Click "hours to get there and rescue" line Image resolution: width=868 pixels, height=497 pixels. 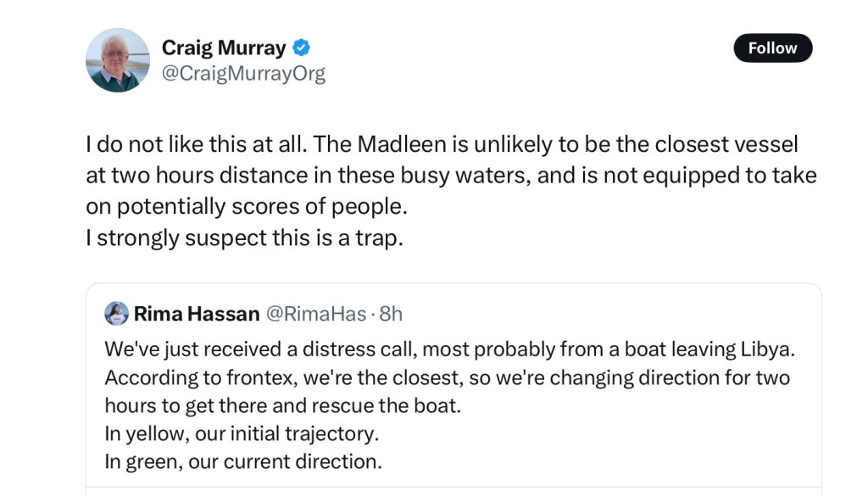tap(282, 405)
